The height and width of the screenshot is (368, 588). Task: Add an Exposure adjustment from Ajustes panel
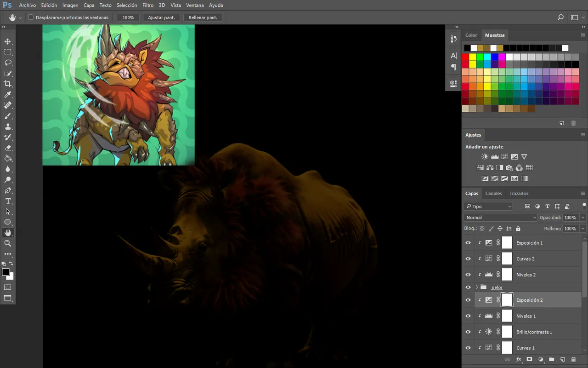point(514,157)
